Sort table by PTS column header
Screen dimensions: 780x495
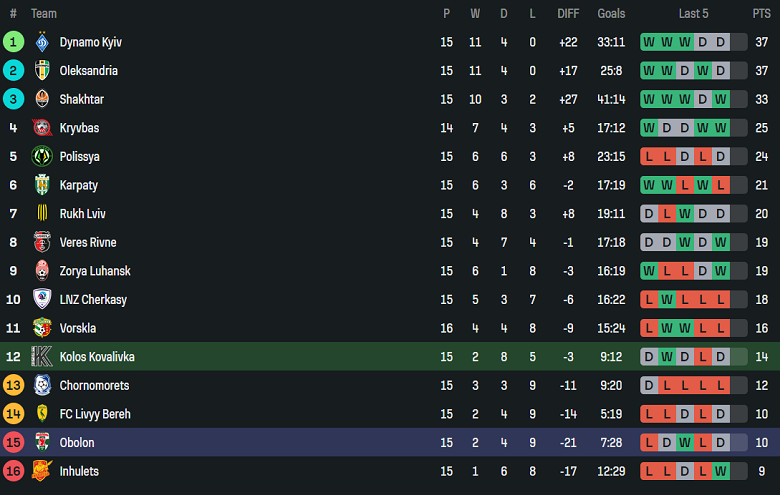(762, 14)
